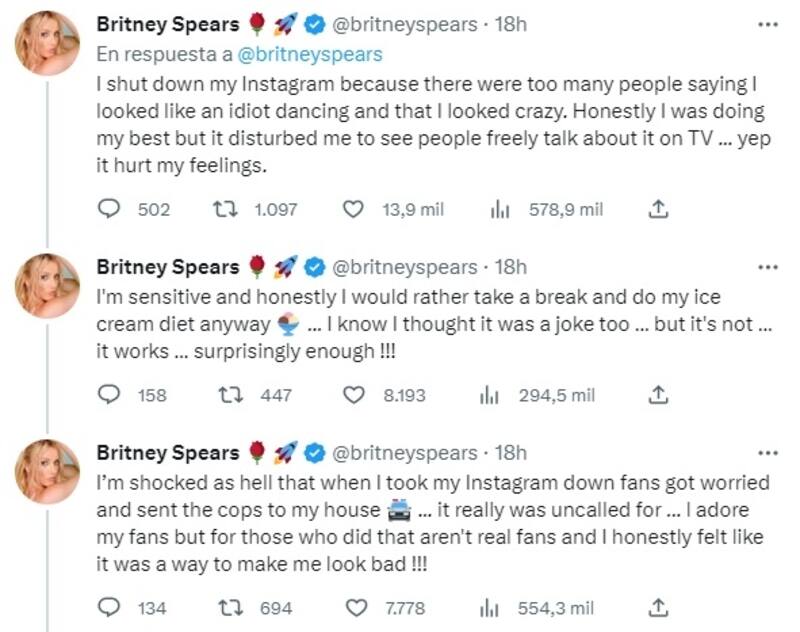View analytics showing 578,9 mil views
The height and width of the screenshot is (632, 800).
click(x=494, y=209)
